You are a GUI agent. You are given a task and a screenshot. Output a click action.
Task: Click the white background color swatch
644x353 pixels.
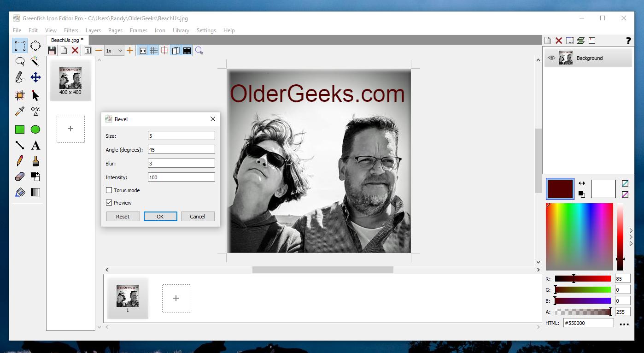603,189
